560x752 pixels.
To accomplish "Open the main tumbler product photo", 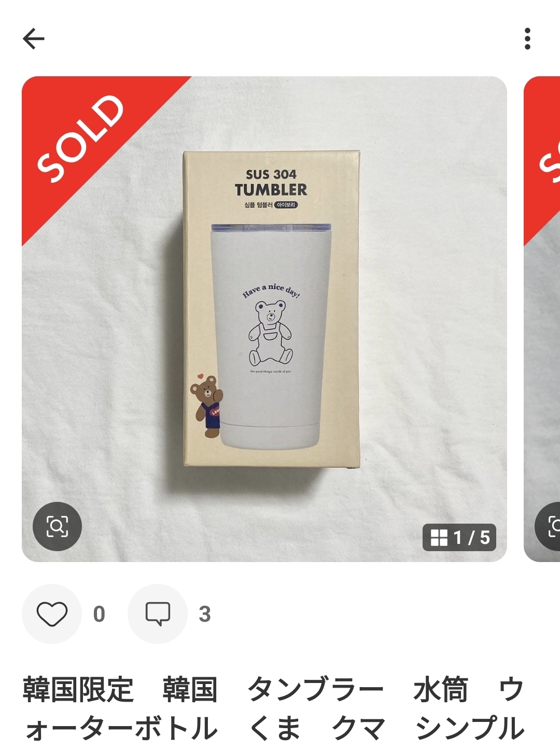I will [x=264, y=319].
